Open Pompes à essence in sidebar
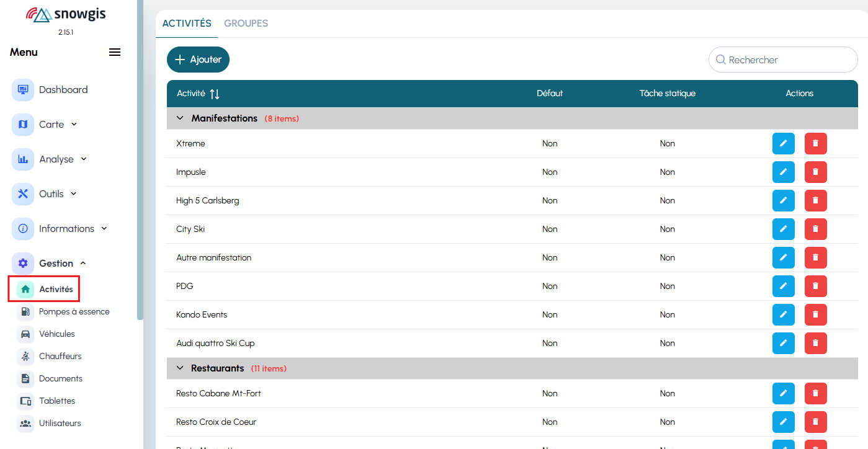 pos(74,311)
